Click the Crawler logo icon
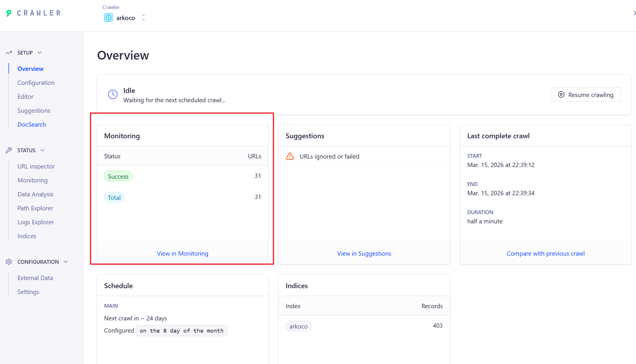This screenshot has height=364, width=636. click(x=9, y=13)
